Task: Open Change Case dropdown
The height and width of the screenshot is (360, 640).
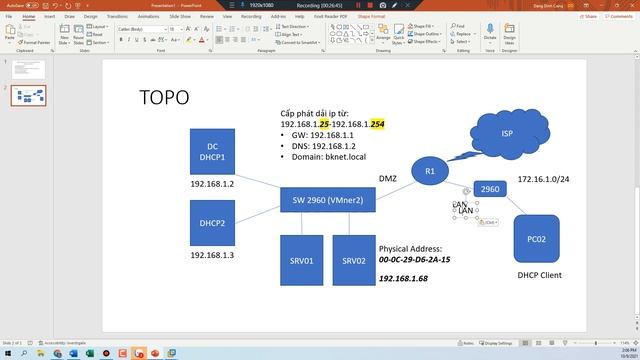Action: click(x=175, y=40)
